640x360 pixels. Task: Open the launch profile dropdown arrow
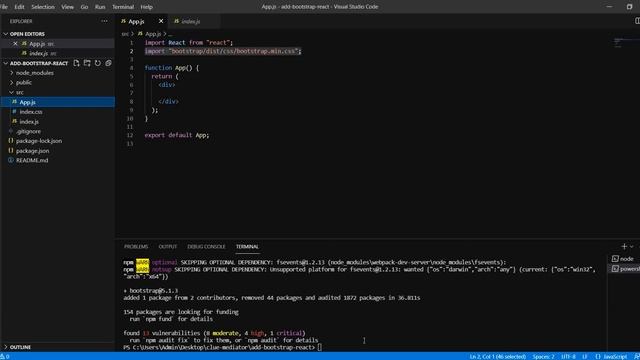(631, 247)
